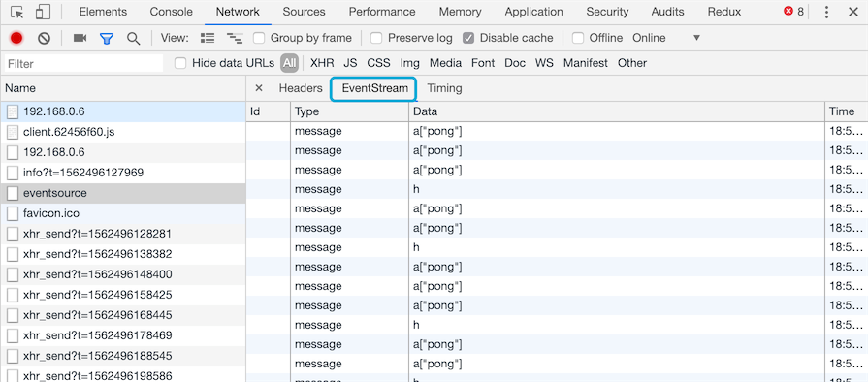Toggle the device toolbar icon
The width and height of the screenshot is (868, 382).
coord(44,12)
